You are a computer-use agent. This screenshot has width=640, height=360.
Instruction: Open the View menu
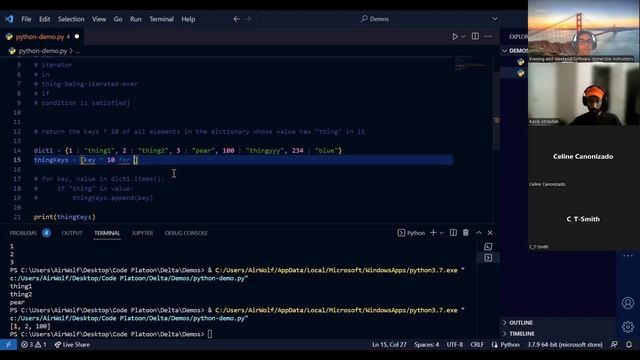point(99,19)
